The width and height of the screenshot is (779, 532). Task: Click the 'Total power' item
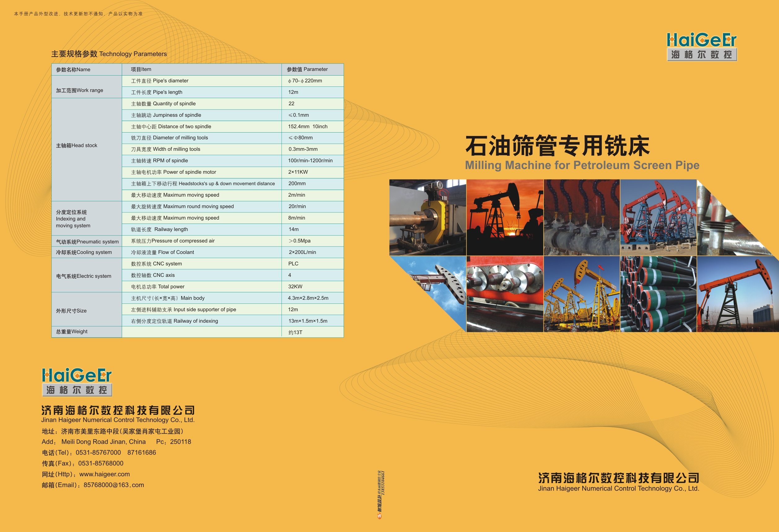202,286
